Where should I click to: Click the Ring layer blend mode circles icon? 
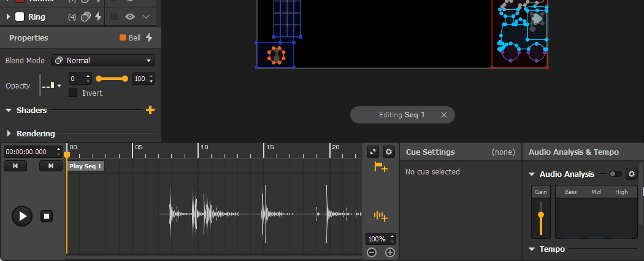[x=85, y=17]
